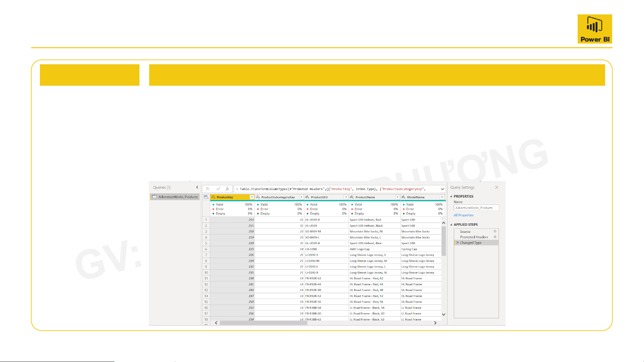This screenshot has width=644, height=362.
Task: Click the confirm formula checkmark icon
Action: tap(218, 189)
